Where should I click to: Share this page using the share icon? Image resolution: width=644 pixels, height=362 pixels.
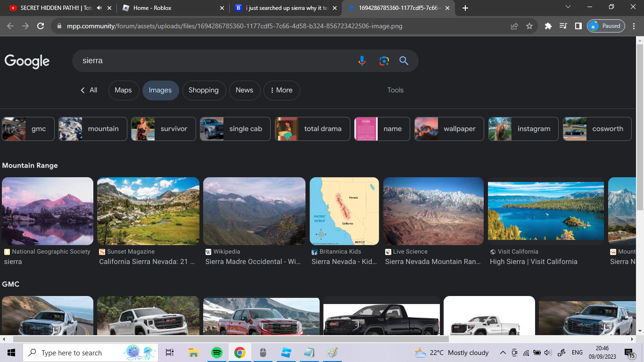pos(514,26)
